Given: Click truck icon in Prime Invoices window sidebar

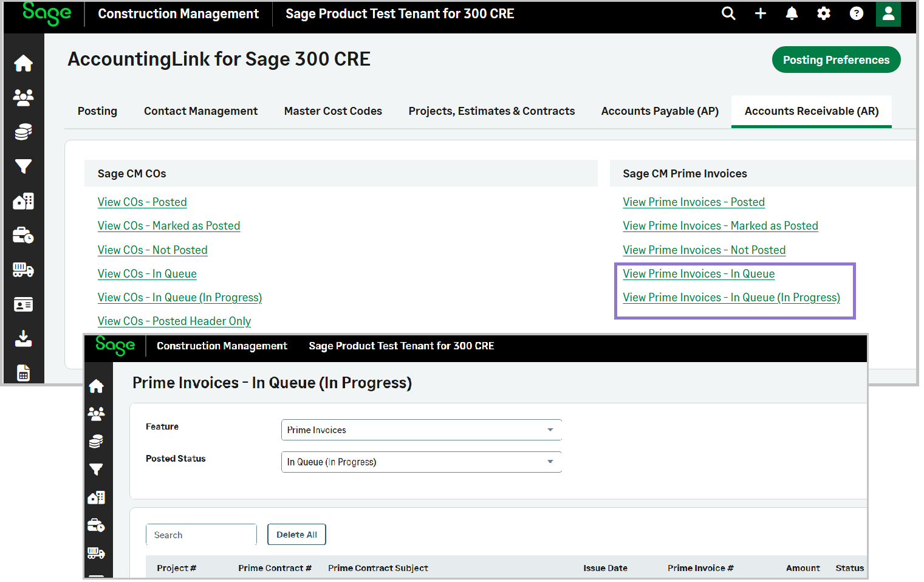Looking at the screenshot, I should point(97,553).
